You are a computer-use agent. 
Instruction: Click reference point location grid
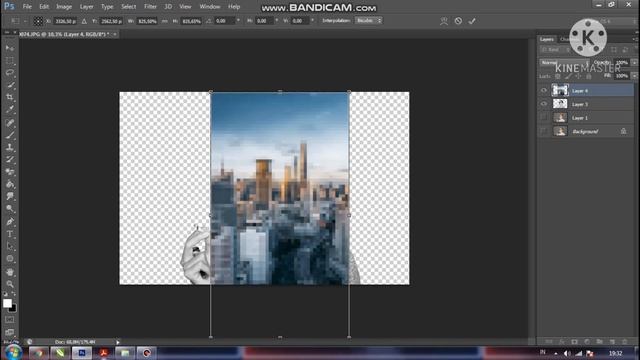coord(38,21)
